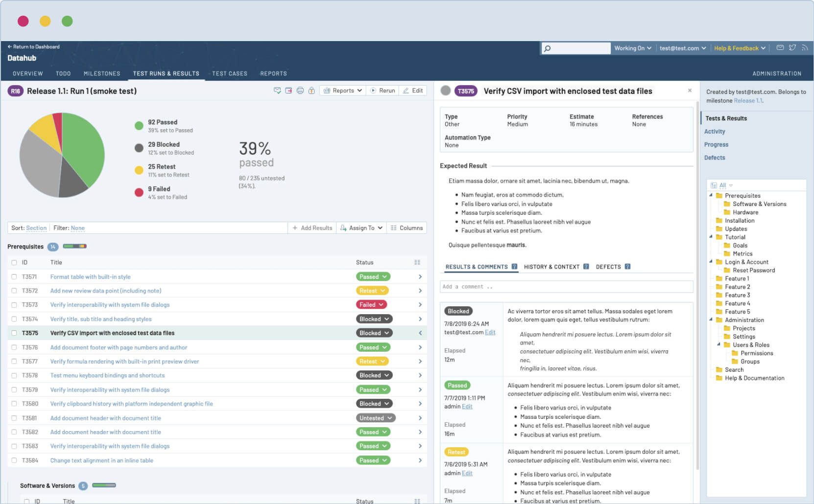Click the lock icon to close run
The image size is (814, 504).
tap(311, 91)
